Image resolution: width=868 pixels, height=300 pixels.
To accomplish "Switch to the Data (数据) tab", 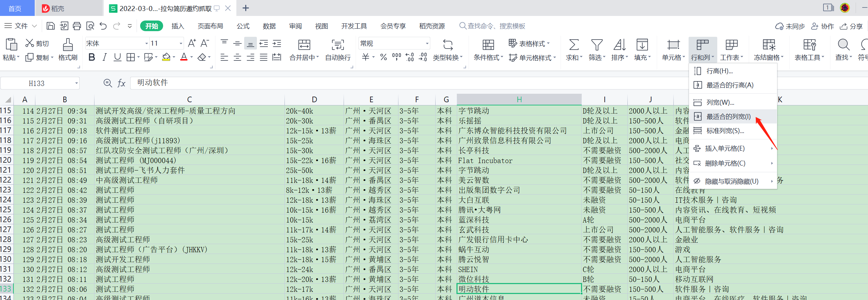I will coord(269,26).
